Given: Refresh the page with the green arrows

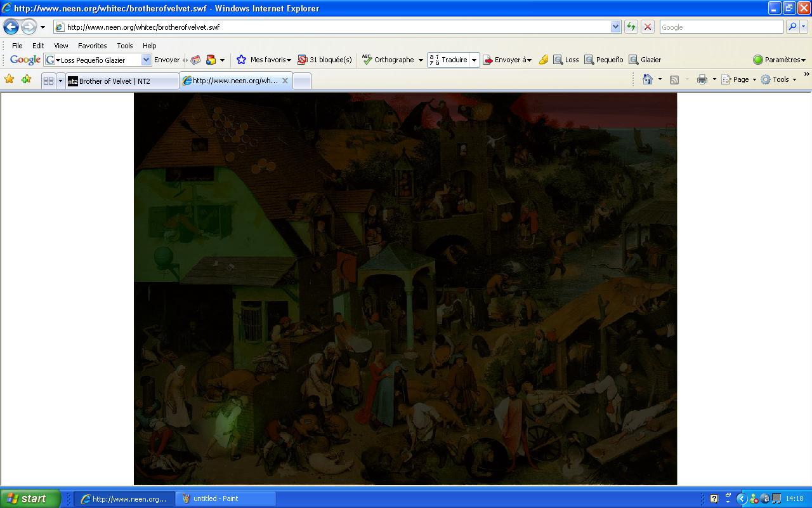Looking at the screenshot, I should pos(631,27).
